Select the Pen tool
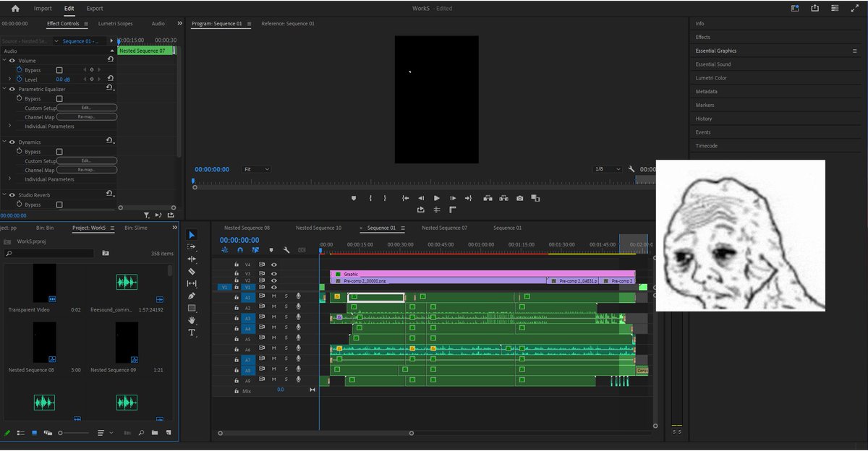Image resolution: width=868 pixels, height=451 pixels. [192, 296]
